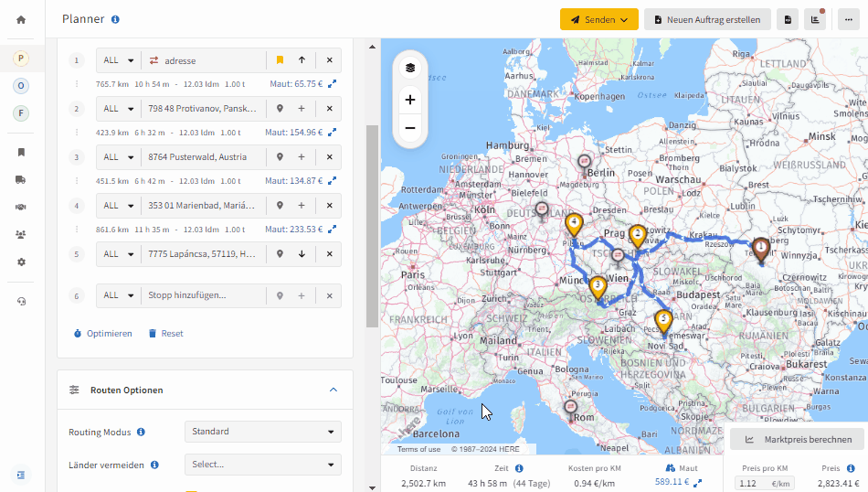Image resolution: width=868 pixels, height=492 pixels.
Task: Click the document icon button in header
Action: (x=788, y=19)
